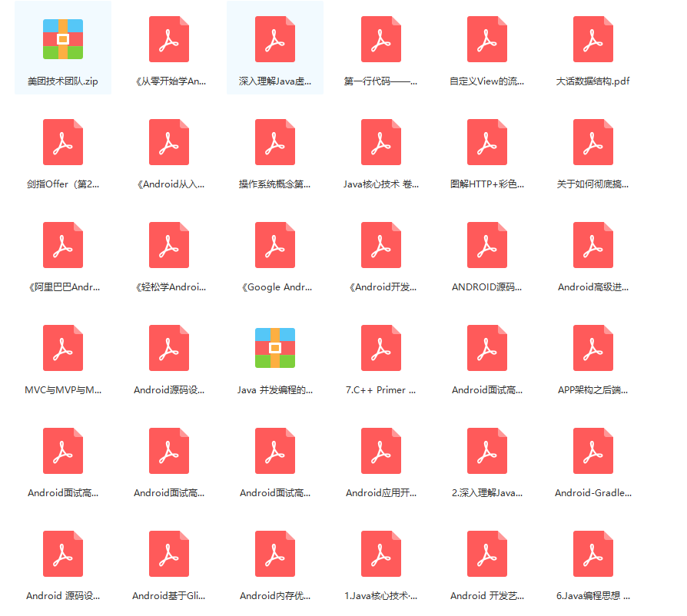Select the 《轻松学Androi... PDF icon

(169, 245)
